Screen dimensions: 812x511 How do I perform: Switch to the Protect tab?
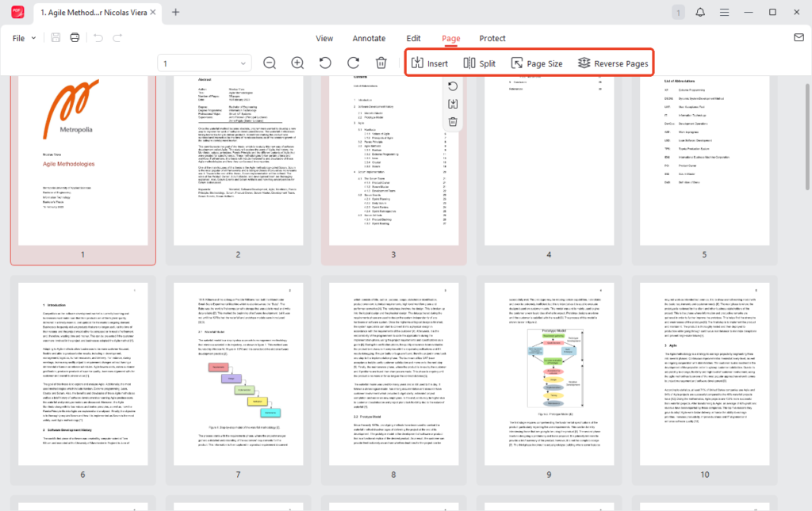[492, 38]
